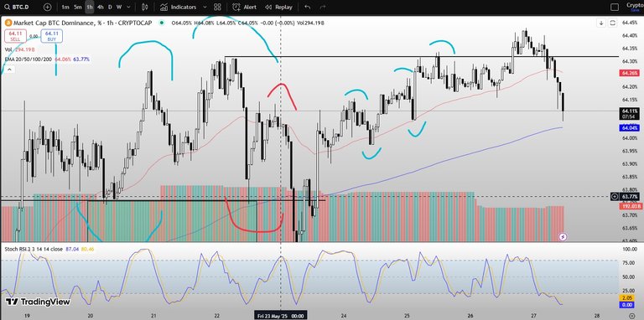Expand the timeframe interval dropdown

129,7
